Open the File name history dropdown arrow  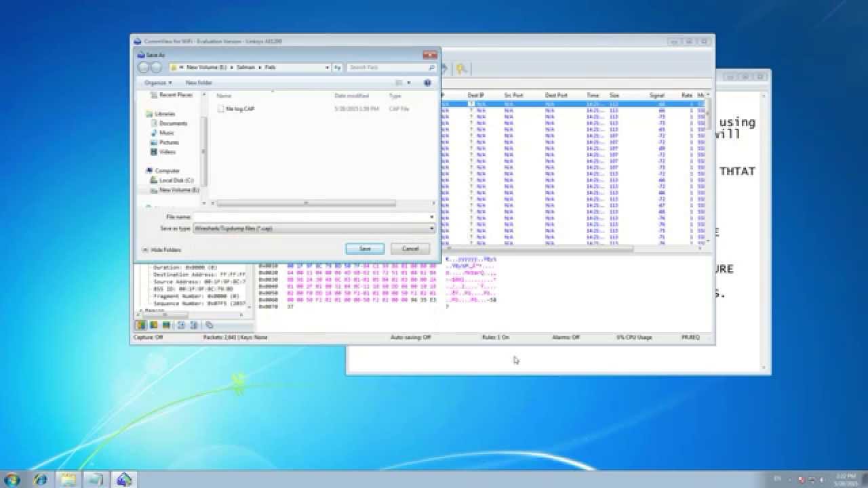(432, 217)
